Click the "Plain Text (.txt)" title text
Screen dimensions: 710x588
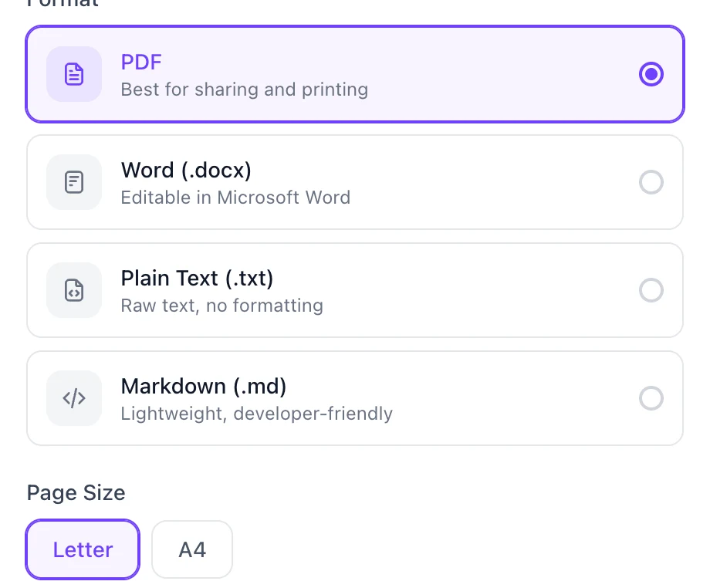197,279
